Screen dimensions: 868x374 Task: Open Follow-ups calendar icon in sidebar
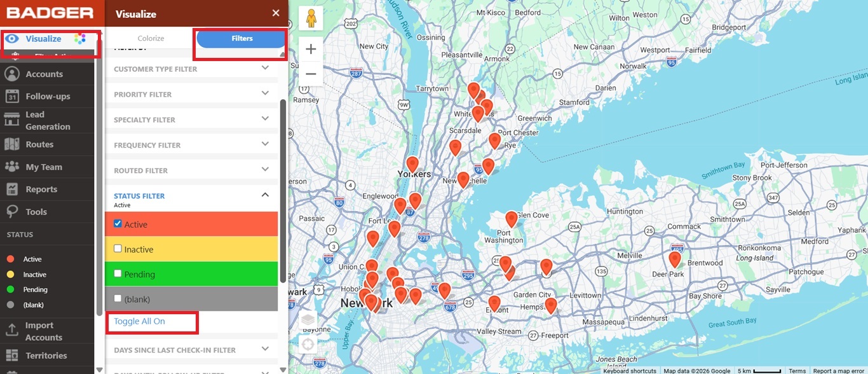(x=11, y=96)
